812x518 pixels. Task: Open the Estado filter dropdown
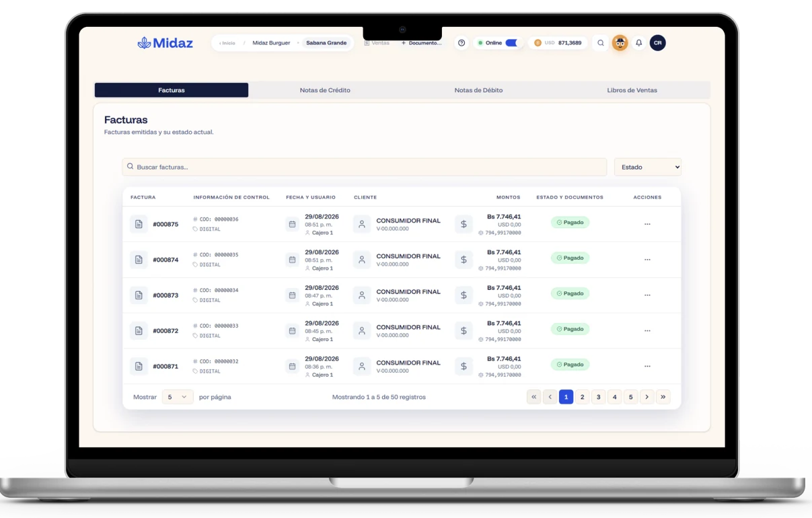pyautogui.click(x=648, y=167)
